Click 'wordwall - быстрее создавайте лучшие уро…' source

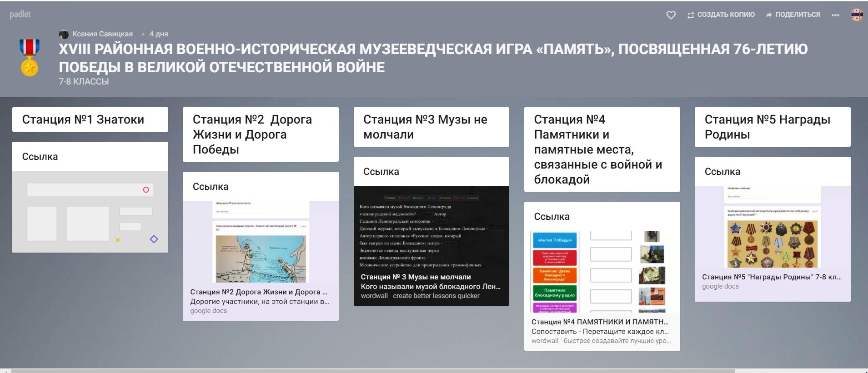click(x=601, y=341)
